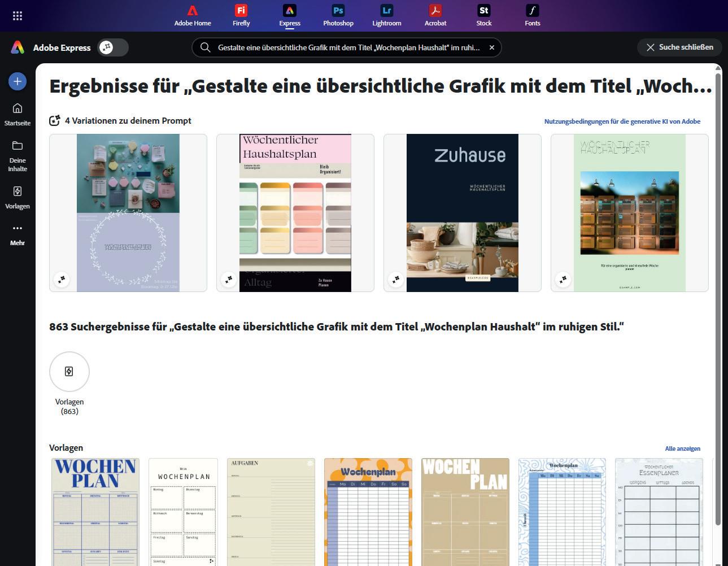Open generative AI Nutzungsbedingungen link
Image resolution: width=728 pixels, height=566 pixels.
click(x=622, y=121)
